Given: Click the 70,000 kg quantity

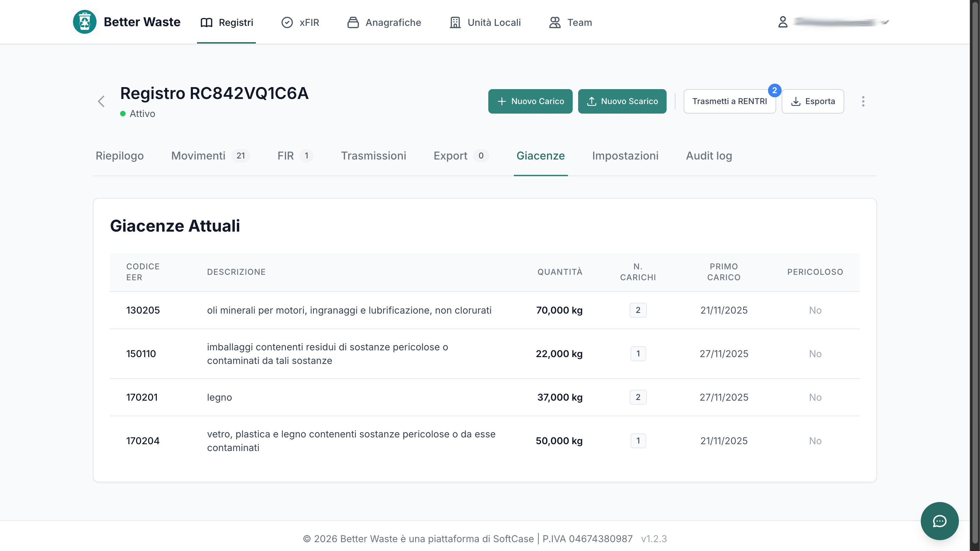Looking at the screenshot, I should (x=559, y=310).
